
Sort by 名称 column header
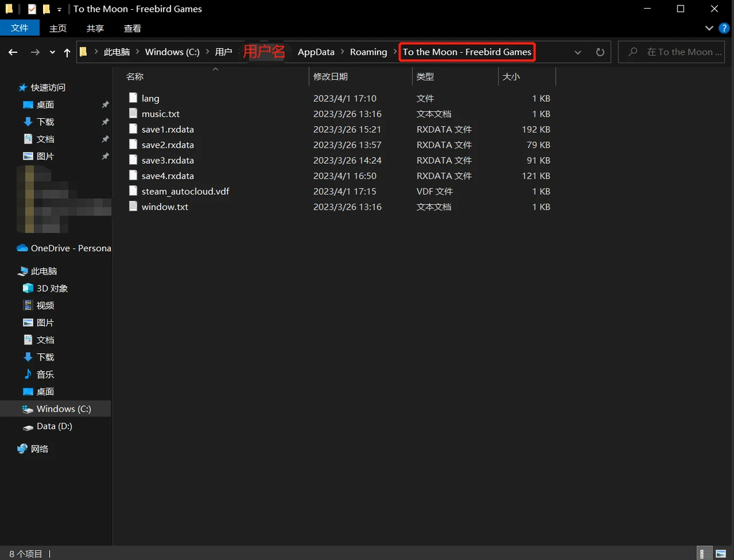point(135,77)
